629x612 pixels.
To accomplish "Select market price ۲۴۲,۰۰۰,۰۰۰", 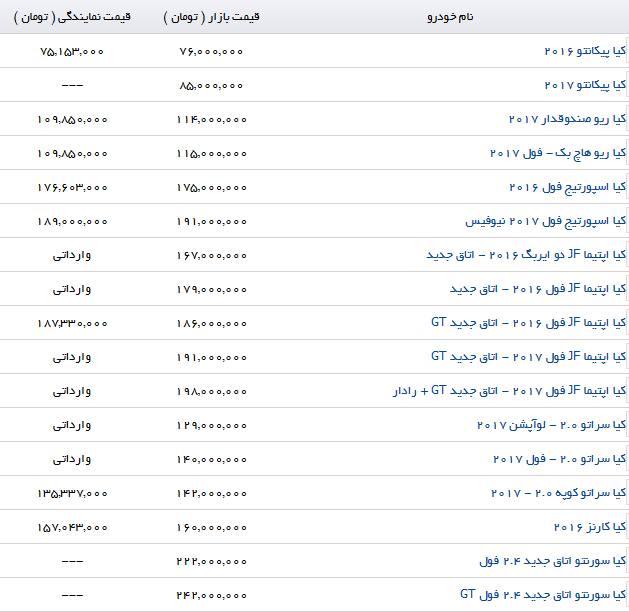I will coord(211,596).
